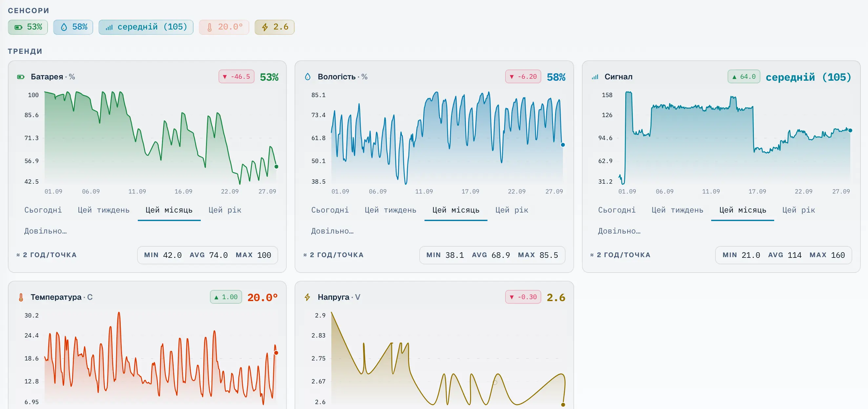
Task: Click the voltage 2.6 sensor chip
Action: click(275, 27)
